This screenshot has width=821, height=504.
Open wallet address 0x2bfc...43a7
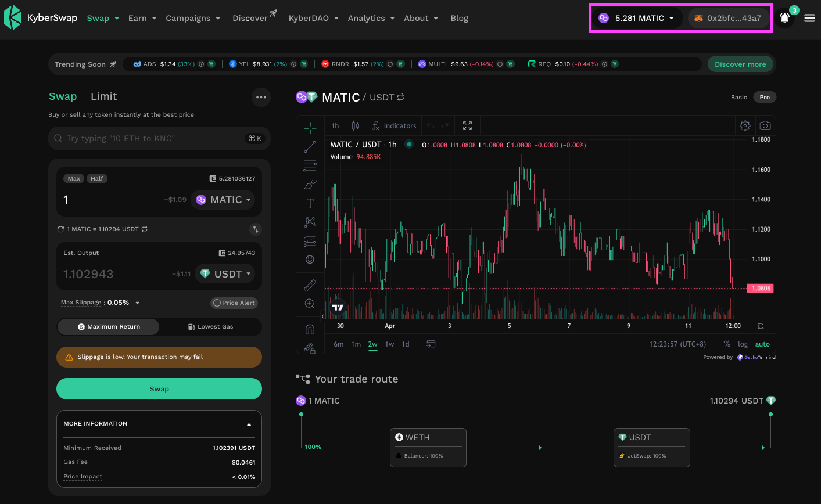click(x=729, y=18)
